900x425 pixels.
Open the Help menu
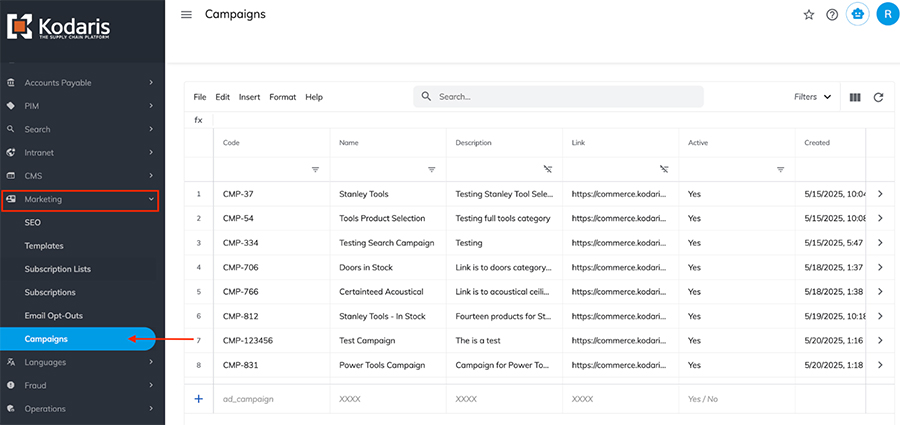[314, 97]
